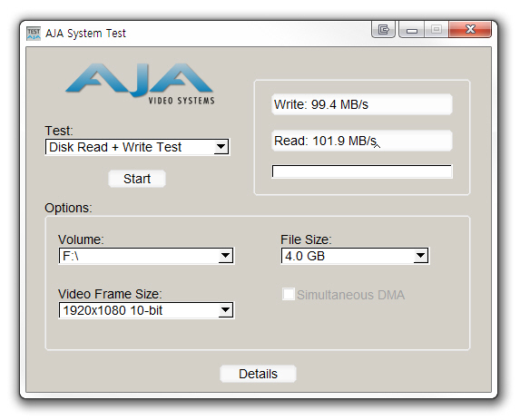Viewport: 520px width, 420px height.
Task: Toggle the Simultaneous DMA checkbox
Action: click(x=289, y=295)
